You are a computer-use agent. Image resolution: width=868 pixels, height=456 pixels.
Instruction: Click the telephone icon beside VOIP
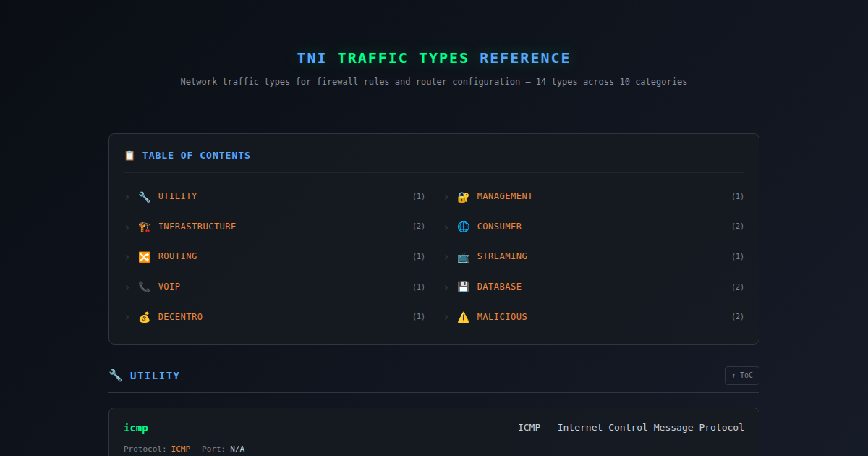point(145,287)
